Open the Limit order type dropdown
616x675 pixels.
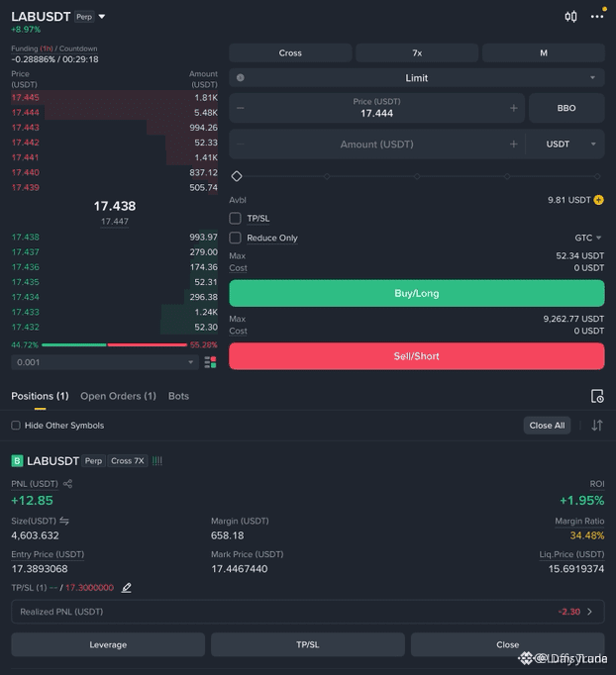[x=417, y=78]
